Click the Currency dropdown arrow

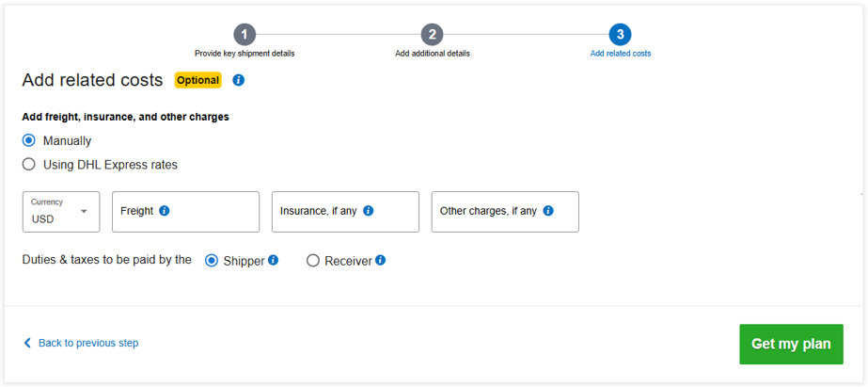pyautogui.click(x=84, y=212)
